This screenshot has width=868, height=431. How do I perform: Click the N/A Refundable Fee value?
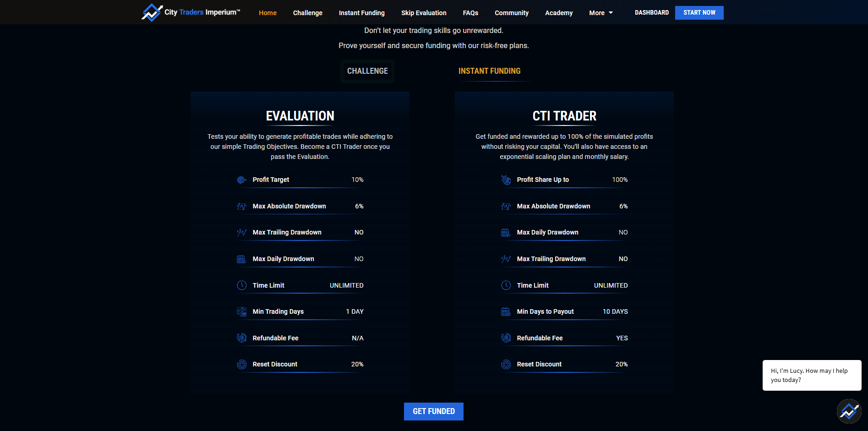357,338
